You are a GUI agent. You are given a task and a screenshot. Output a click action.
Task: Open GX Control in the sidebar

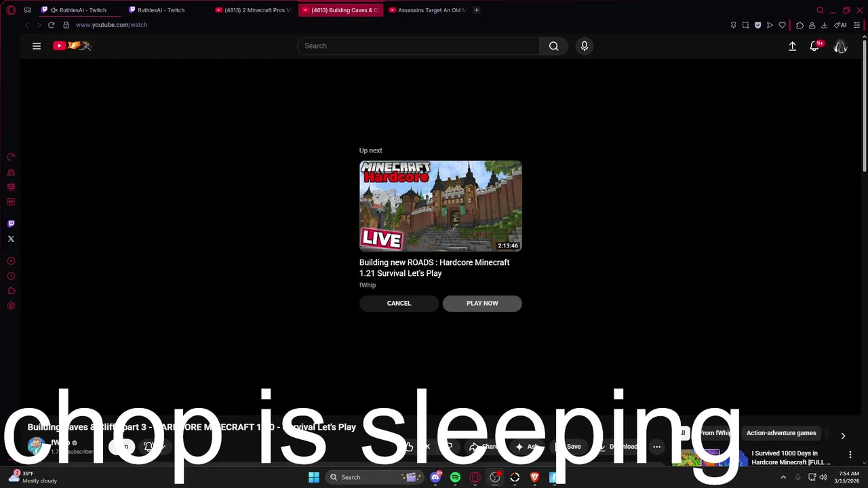(x=11, y=157)
